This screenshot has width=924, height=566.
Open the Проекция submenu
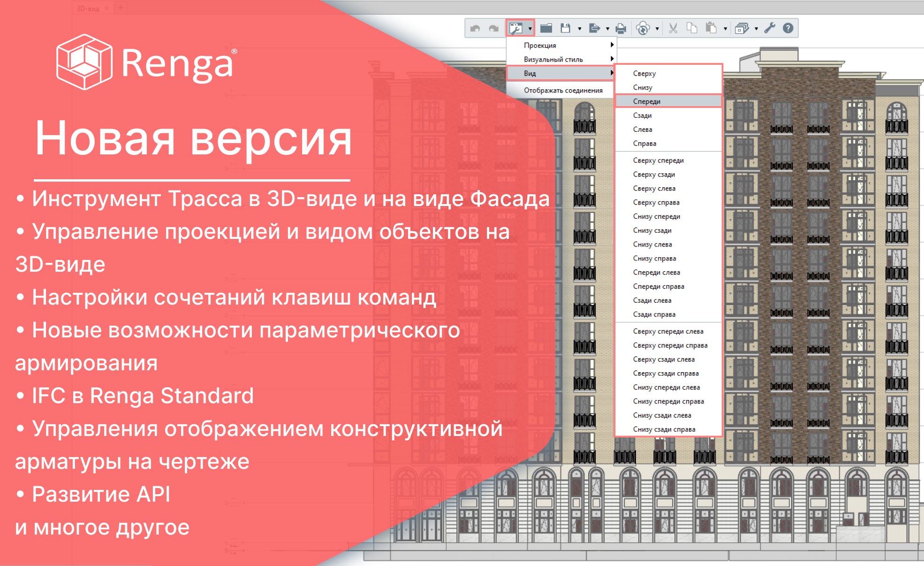[x=561, y=46]
